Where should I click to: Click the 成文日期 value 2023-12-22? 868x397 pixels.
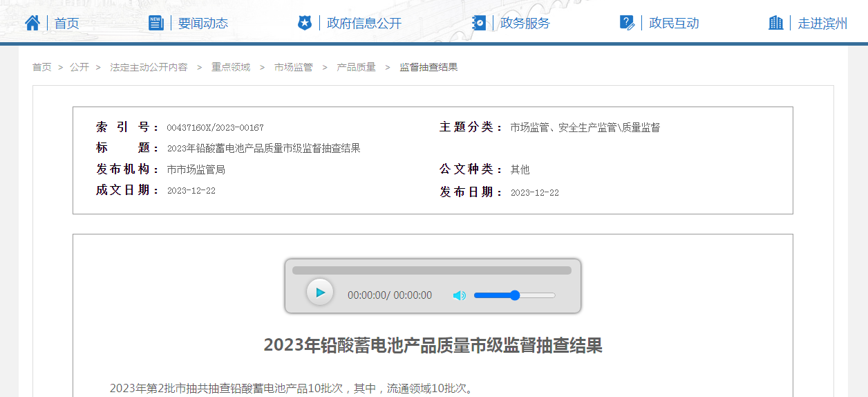191,191
